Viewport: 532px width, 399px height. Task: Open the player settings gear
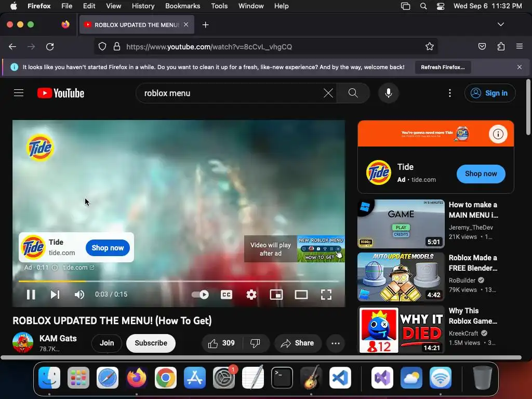(x=251, y=295)
